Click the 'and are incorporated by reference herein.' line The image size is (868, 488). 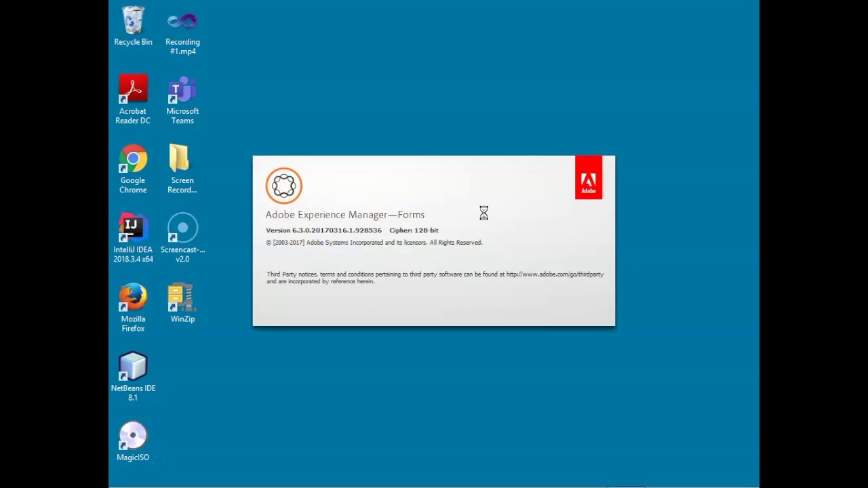tap(320, 281)
